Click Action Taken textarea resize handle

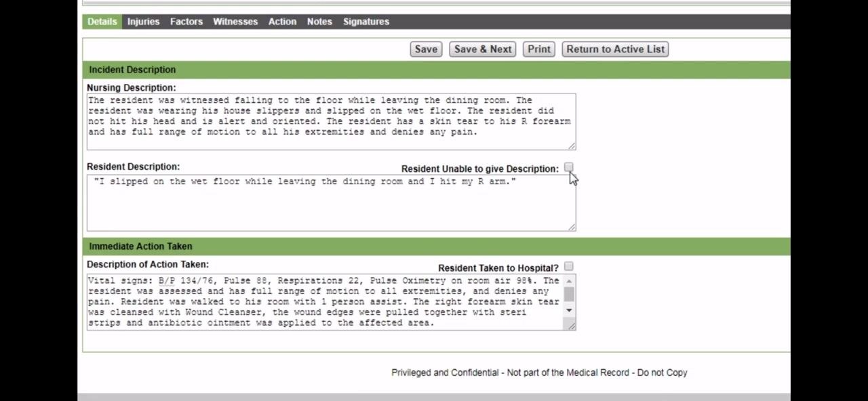click(x=572, y=326)
